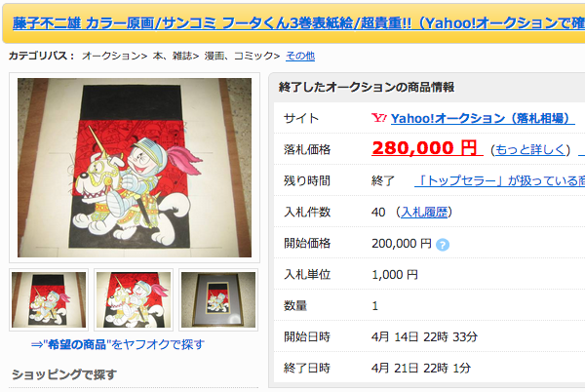Screen dimensions: 585x392
Task: Click the red 280,000 円 price link
Action: pos(427,148)
